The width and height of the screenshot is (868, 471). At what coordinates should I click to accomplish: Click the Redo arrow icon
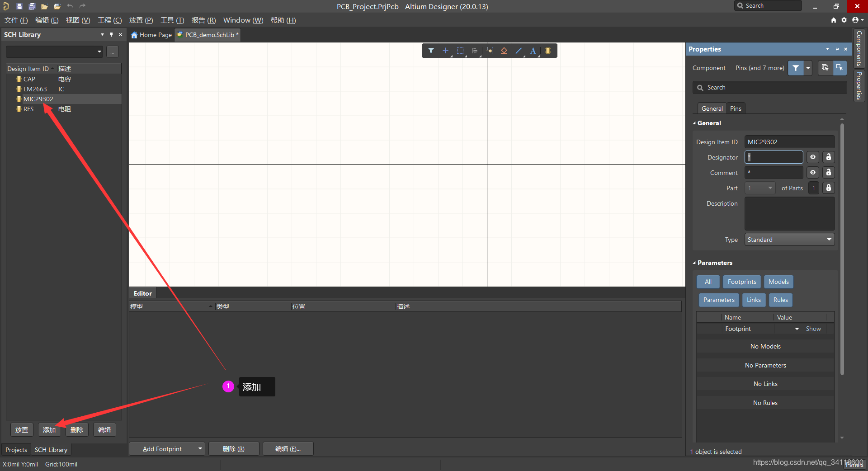coord(82,6)
